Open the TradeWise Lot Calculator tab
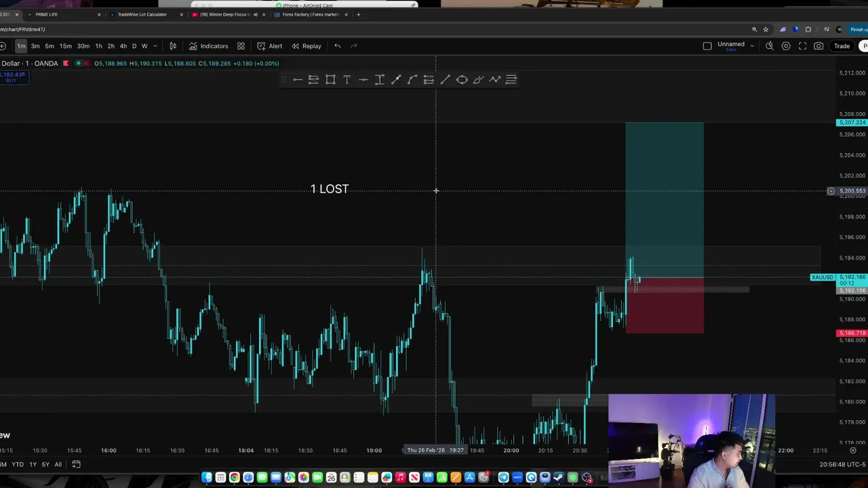This screenshot has height=488, width=868. (146, 14)
